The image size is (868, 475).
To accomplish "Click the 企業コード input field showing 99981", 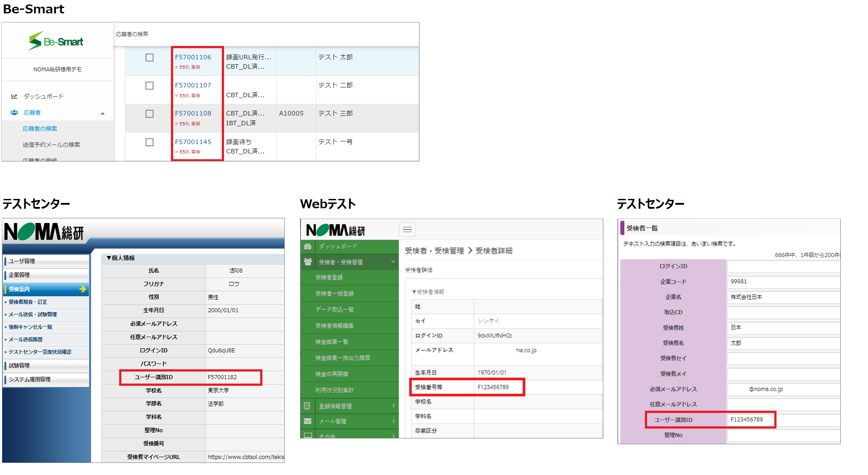I will [783, 281].
